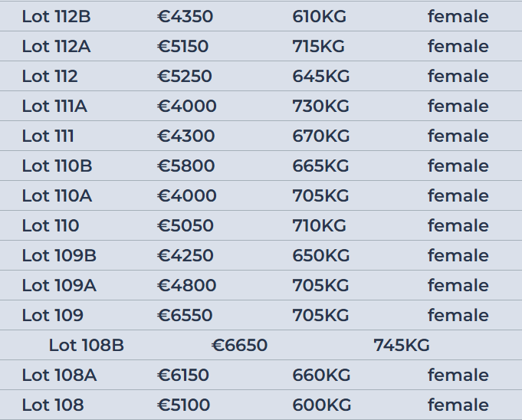Select the 600KG weight in Lot 108 row
This screenshot has width=522, height=420.
[321, 405]
